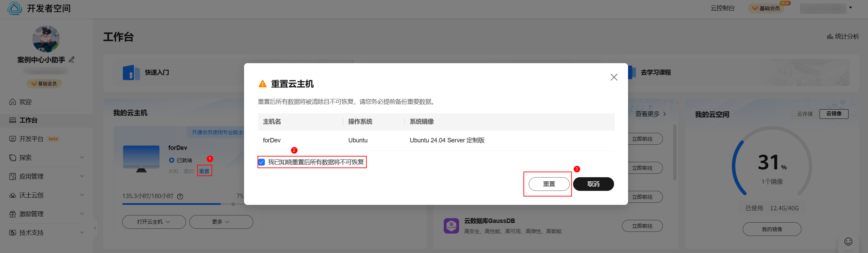Image resolution: width=868 pixels, height=253 pixels.
Task: Click the statistics analysis chart icon
Action: (x=830, y=37)
